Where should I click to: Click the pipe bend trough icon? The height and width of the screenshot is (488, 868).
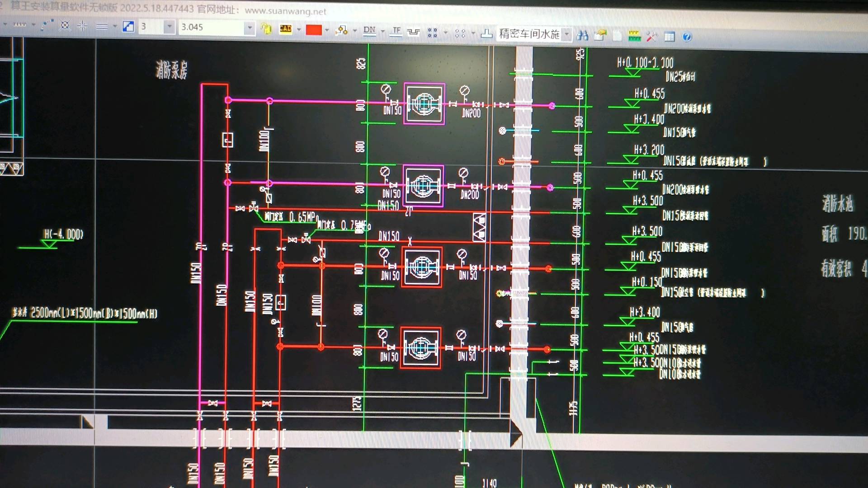tap(413, 32)
